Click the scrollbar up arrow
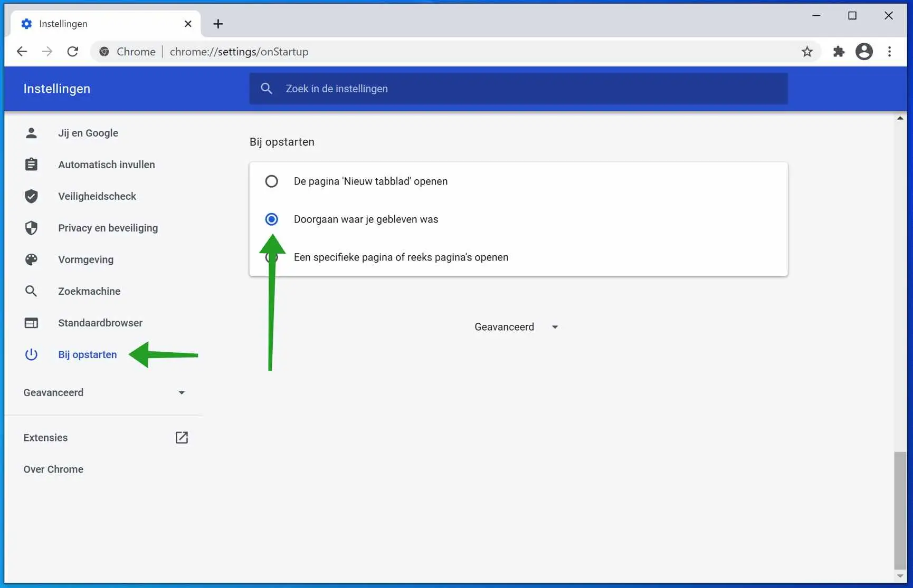The width and height of the screenshot is (913, 588). tap(900, 118)
